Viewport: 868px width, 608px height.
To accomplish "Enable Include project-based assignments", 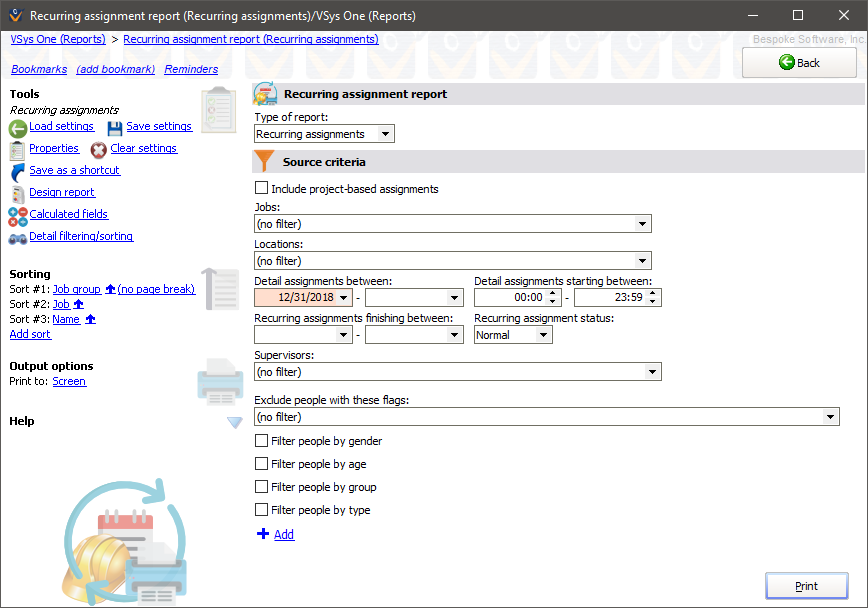I will (x=262, y=187).
